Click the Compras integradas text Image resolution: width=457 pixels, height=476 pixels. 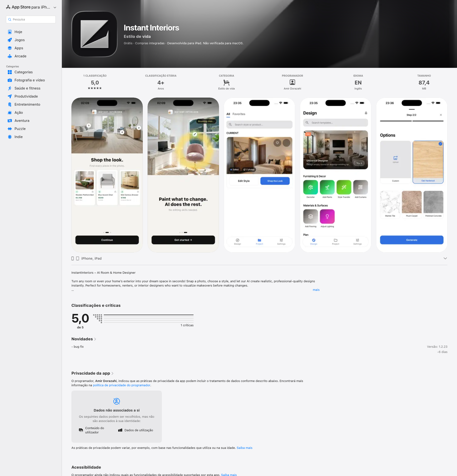pyautogui.click(x=150, y=43)
